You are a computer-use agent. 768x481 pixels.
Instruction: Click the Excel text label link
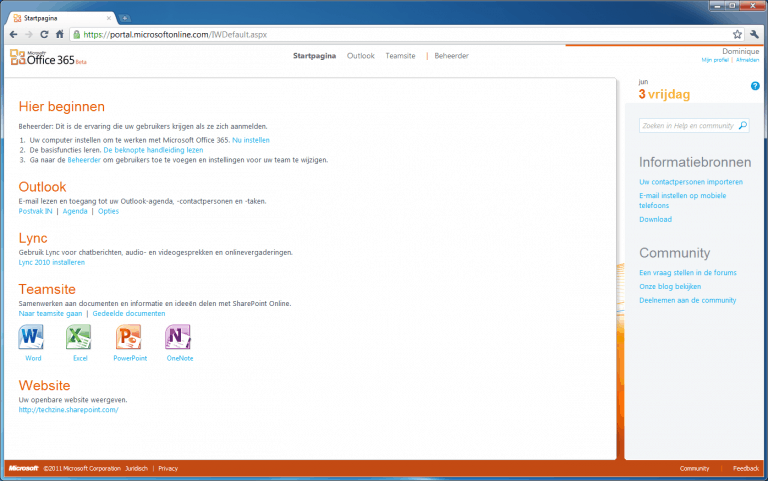pyautogui.click(x=80, y=358)
